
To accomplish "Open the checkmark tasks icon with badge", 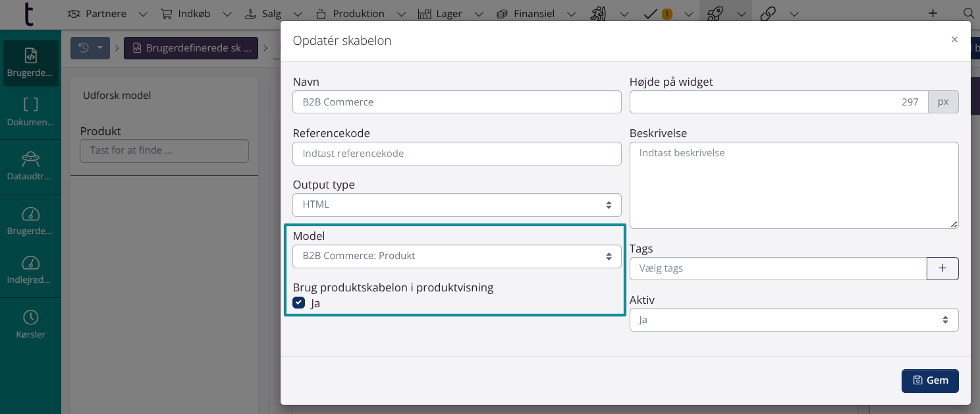I will coord(651,13).
